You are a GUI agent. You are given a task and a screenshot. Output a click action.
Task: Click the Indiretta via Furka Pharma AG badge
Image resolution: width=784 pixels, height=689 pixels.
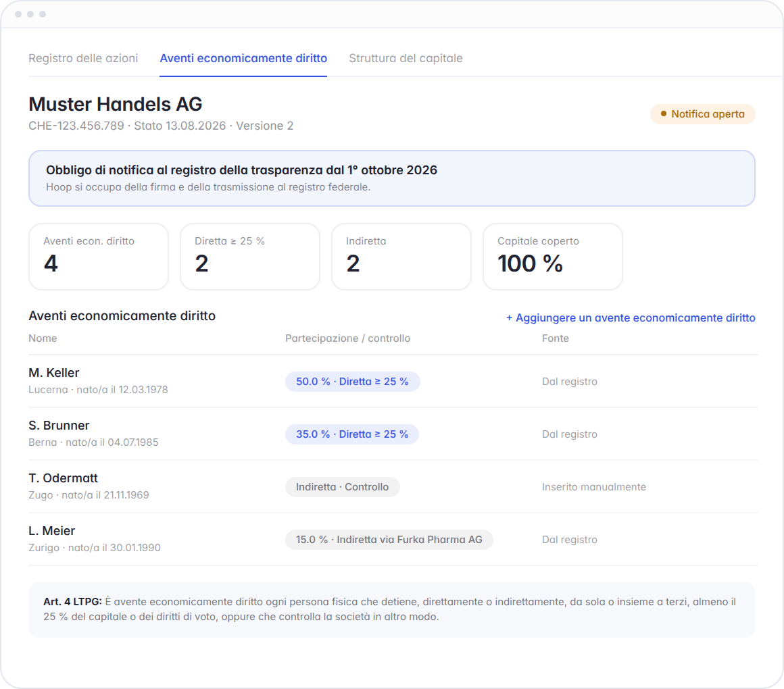[x=389, y=540]
